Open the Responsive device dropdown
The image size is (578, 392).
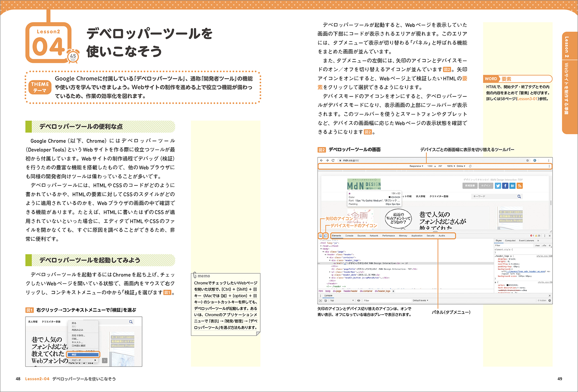pos(416,166)
